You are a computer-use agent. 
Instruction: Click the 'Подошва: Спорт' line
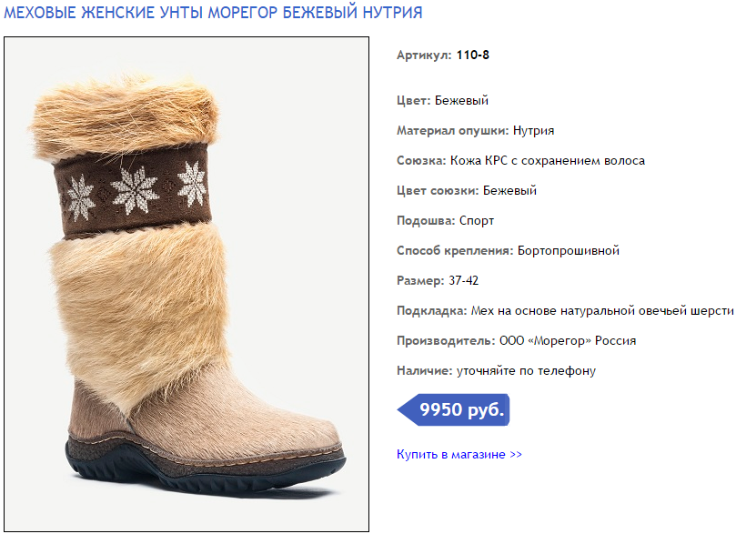445,221
